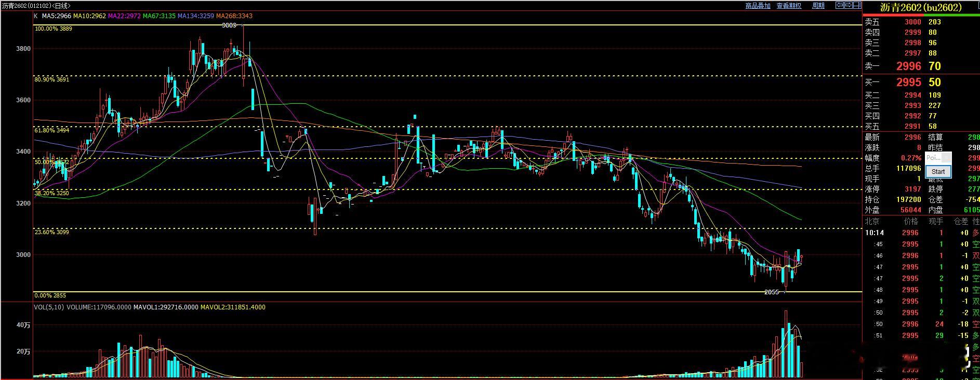Click the 买四 price 2992

pos(912,116)
